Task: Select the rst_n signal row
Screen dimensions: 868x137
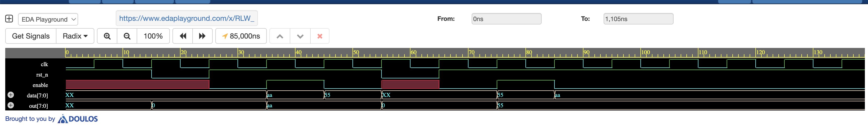Action: click(x=42, y=74)
